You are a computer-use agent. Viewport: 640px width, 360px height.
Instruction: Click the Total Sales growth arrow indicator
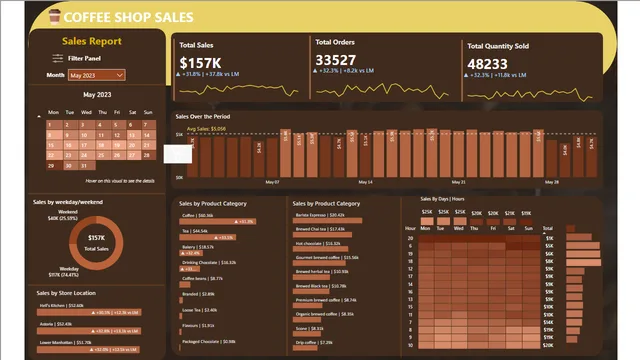click(178, 74)
